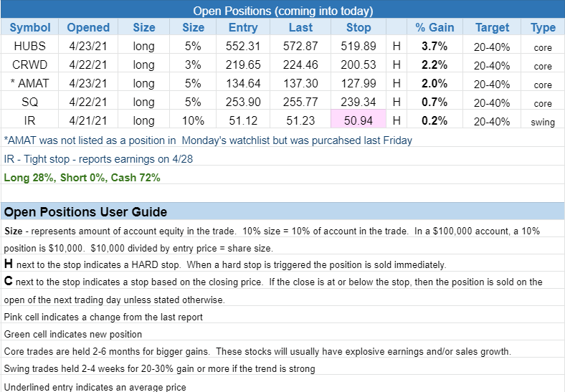Click the HUBS symbol cell
This screenshot has height=392, width=565.
[x=29, y=46]
